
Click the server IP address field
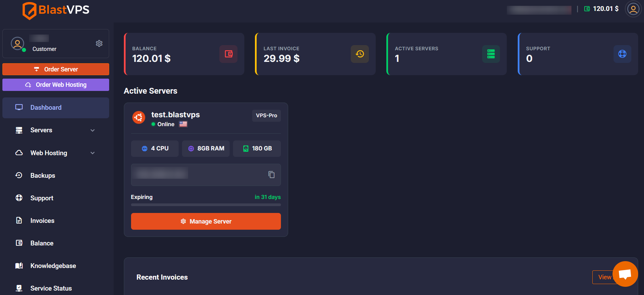click(x=206, y=175)
